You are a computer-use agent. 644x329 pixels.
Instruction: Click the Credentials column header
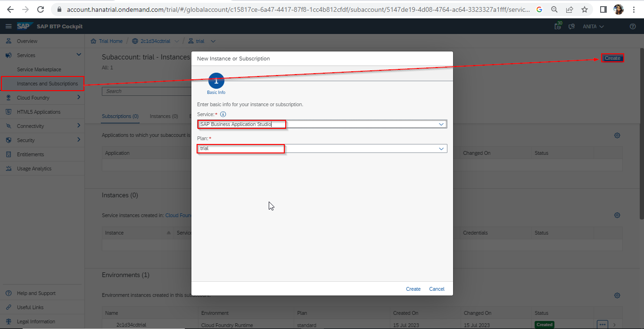475,233
